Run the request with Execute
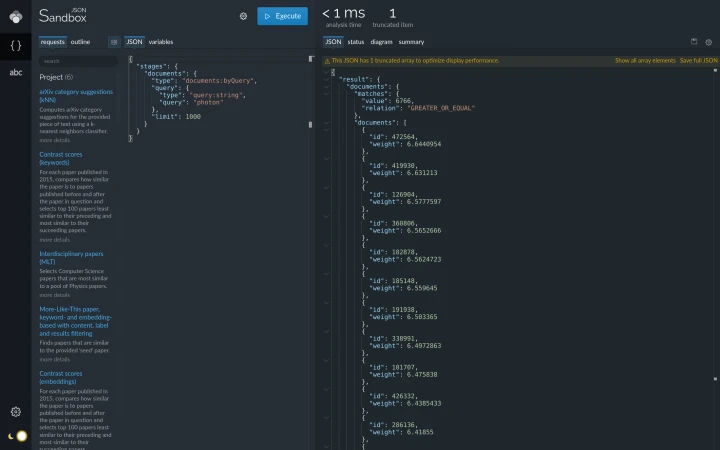This screenshot has width=720, height=450. pyautogui.click(x=282, y=16)
